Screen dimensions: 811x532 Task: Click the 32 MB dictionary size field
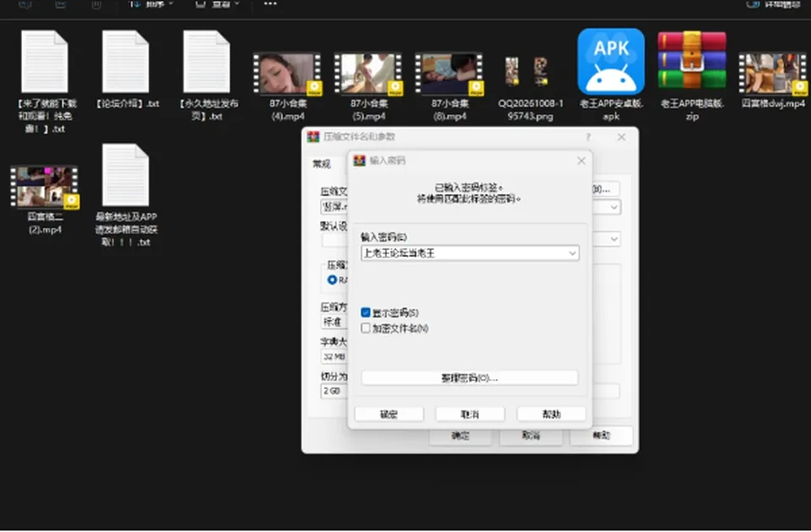[335, 356]
